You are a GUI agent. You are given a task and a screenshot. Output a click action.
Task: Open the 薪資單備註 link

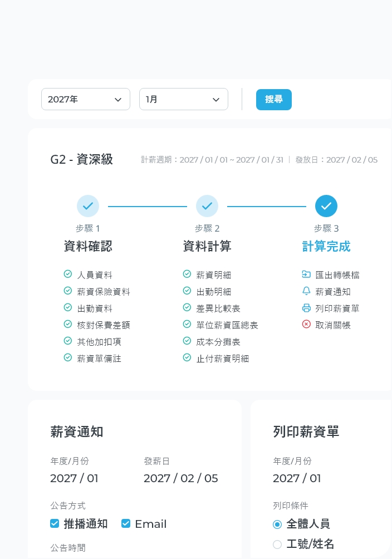click(99, 359)
